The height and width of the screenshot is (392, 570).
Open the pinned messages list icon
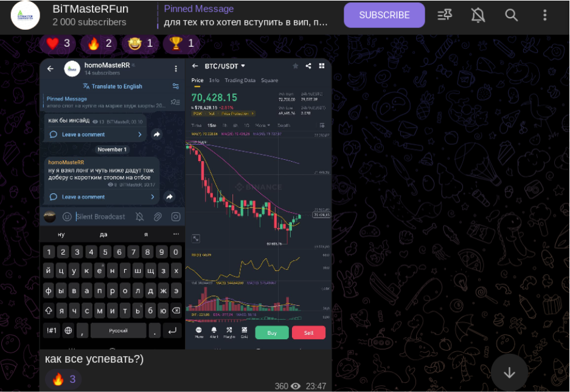pos(445,15)
